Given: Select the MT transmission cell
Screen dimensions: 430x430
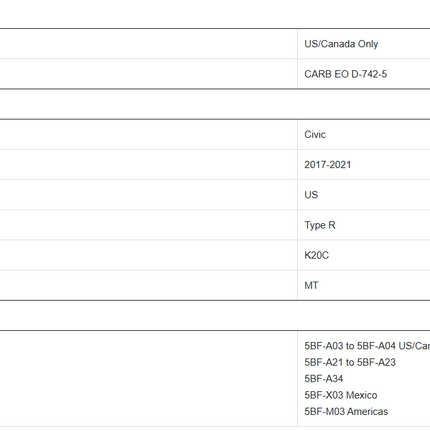Looking at the screenshot, I should pyautogui.click(x=364, y=285).
